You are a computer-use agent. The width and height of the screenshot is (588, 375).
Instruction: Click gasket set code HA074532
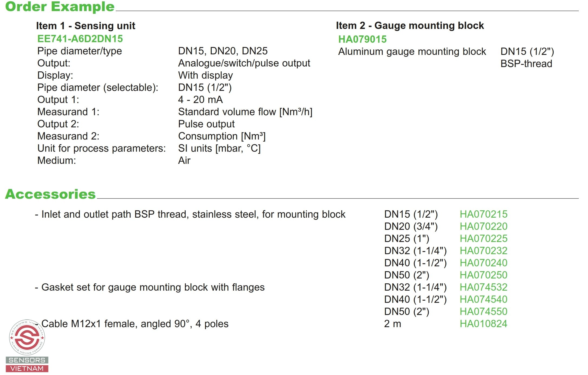(484, 287)
